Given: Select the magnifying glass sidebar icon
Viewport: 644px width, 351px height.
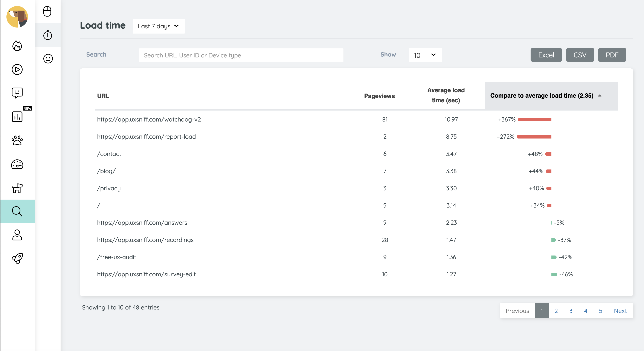Looking at the screenshot, I should tap(17, 211).
